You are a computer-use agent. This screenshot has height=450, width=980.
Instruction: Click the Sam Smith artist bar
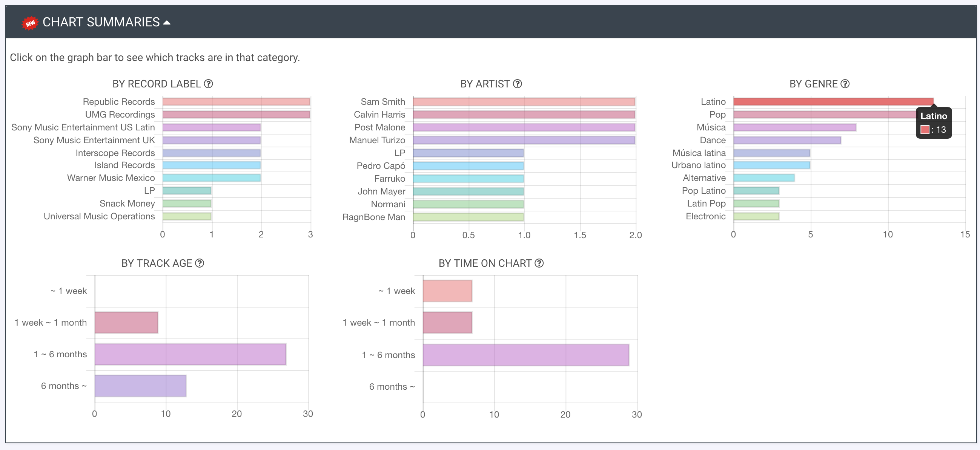[524, 101]
